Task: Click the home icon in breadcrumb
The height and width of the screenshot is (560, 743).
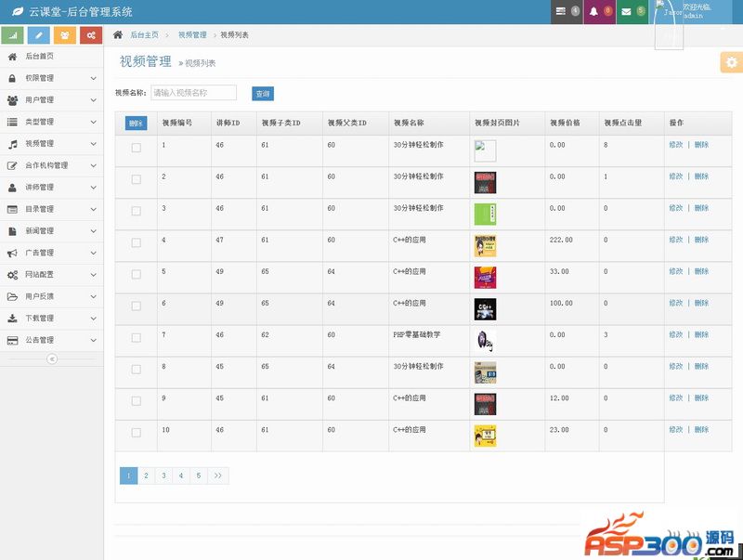Action: tap(118, 34)
